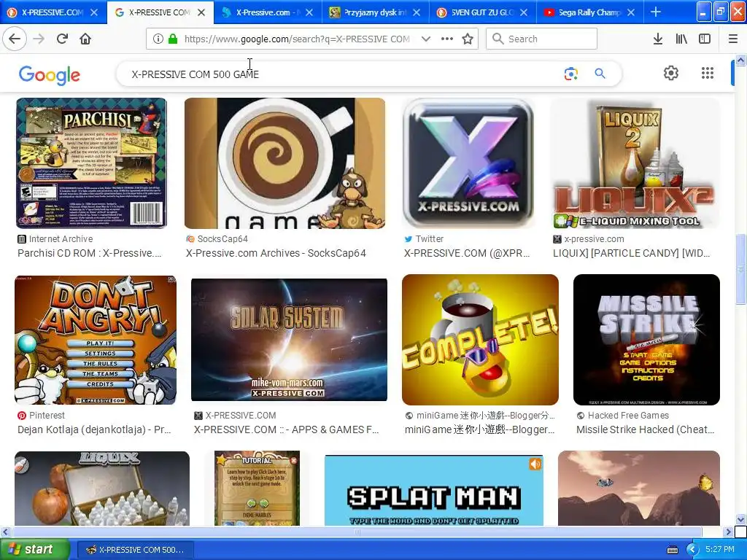
Task: Go back to previous page
Action: [x=15, y=39]
